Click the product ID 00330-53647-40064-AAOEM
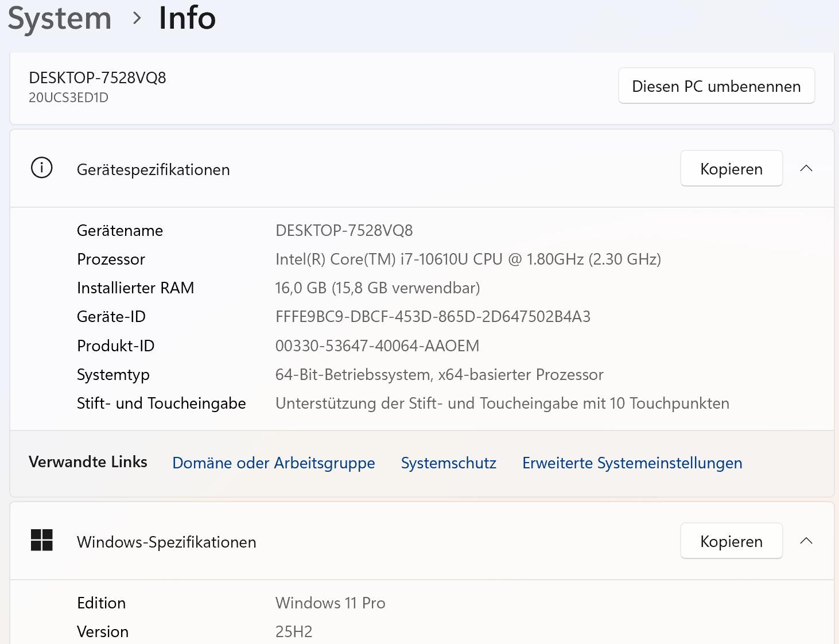839x644 pixels. pos(377,346)
